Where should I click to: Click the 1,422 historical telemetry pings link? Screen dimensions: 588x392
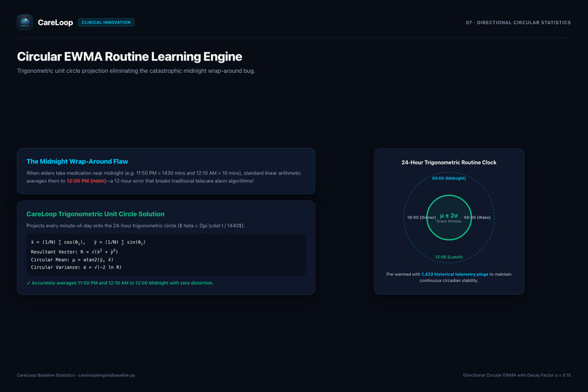tap(455, 274)
